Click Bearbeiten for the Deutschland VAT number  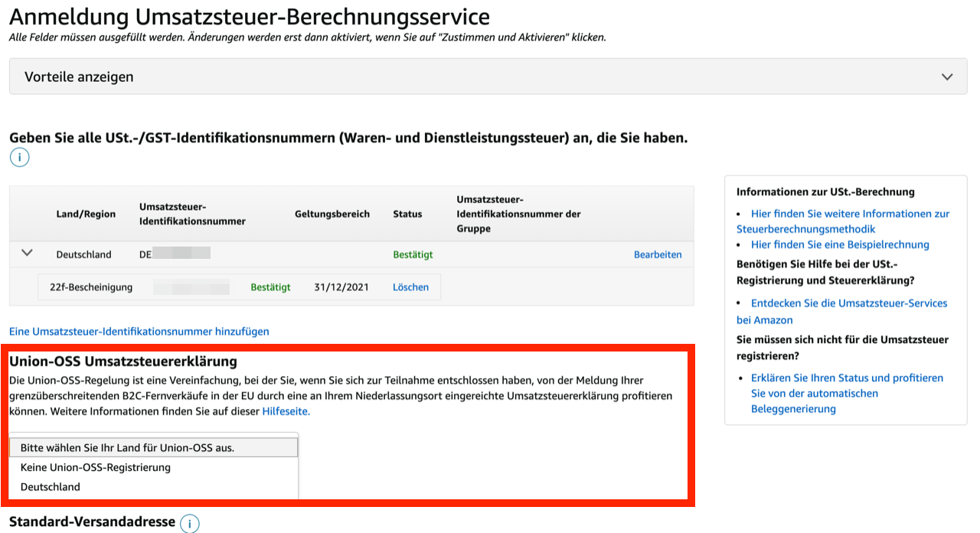(x=657, y=254)
